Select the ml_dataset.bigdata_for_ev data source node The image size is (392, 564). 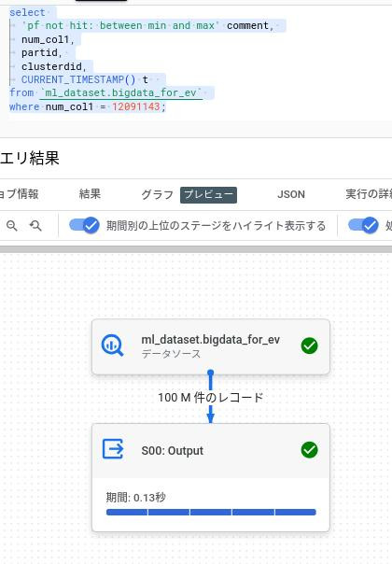[x=211, y=346]
